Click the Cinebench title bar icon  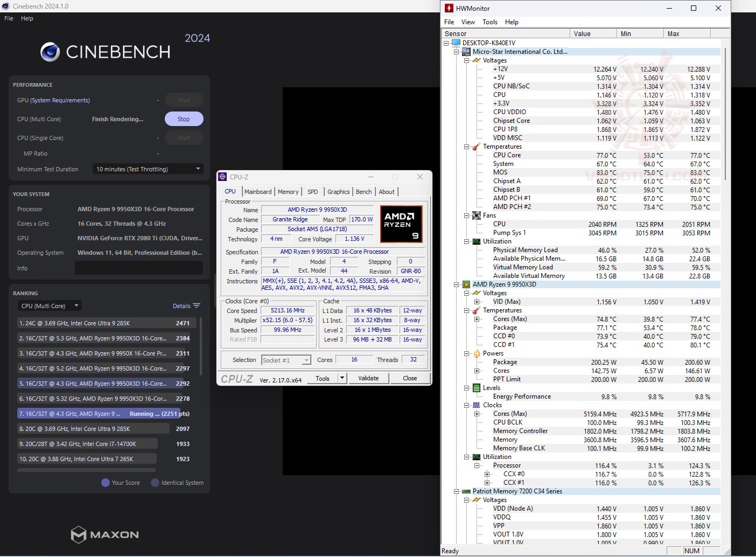pyautogui.click(x=6, y=6)
